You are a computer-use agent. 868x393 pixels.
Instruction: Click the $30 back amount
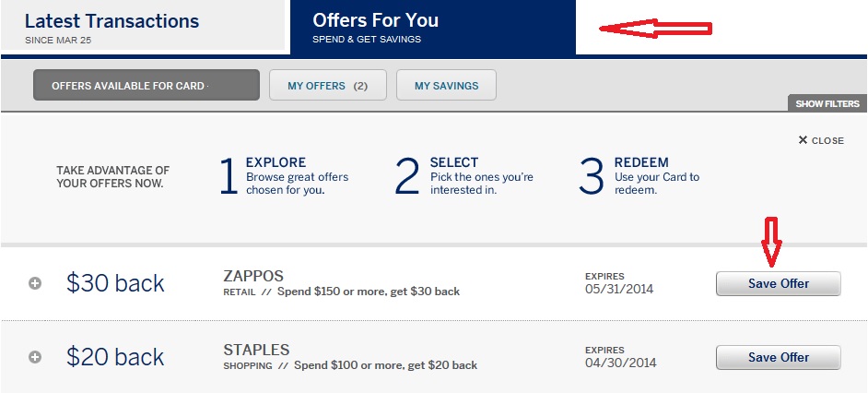click(x=115, y=283)
